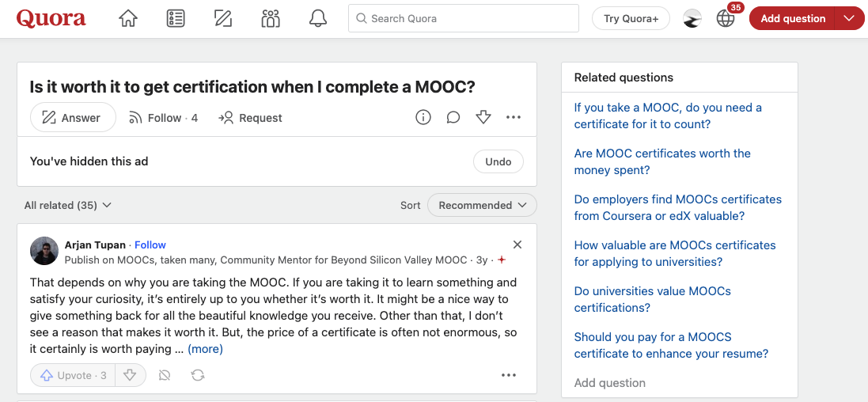
Task: Click the Quora+ star next to 3y
Action: (x=501, y=260)
